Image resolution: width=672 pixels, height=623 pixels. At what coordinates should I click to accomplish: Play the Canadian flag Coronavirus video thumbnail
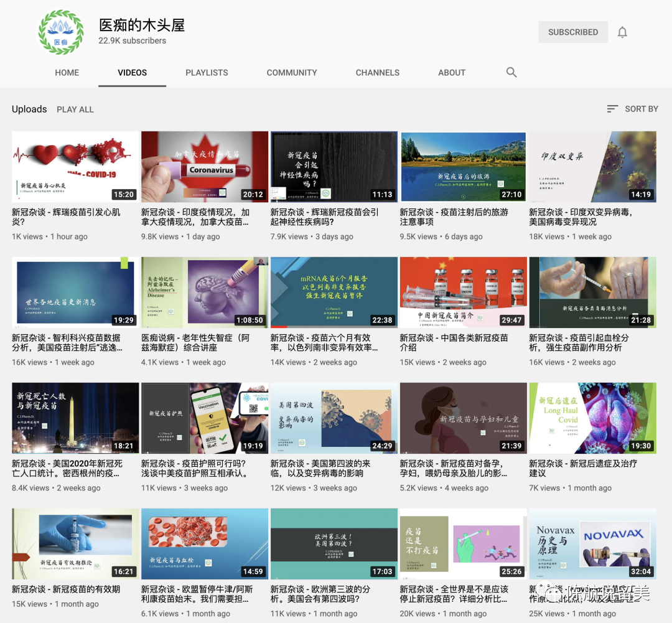205,166
